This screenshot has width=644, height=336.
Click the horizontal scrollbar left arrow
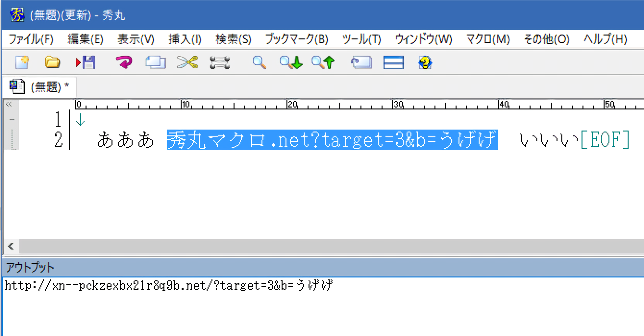(10, 247)
